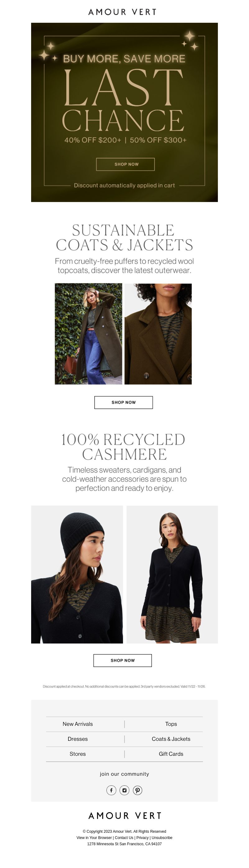The image size is (249, 868).
Task: Click Shop Now under Recycled Cashmere
Action: point(123,660)
